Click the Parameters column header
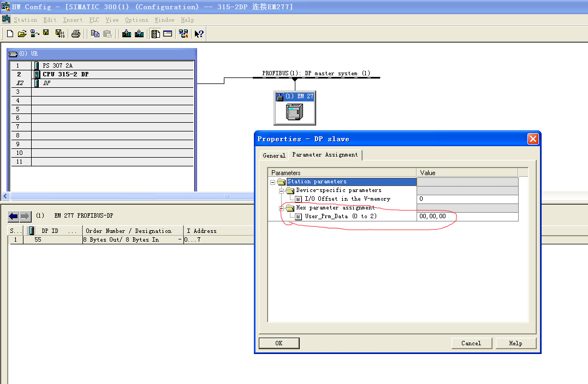 click(x=342, y=173)
